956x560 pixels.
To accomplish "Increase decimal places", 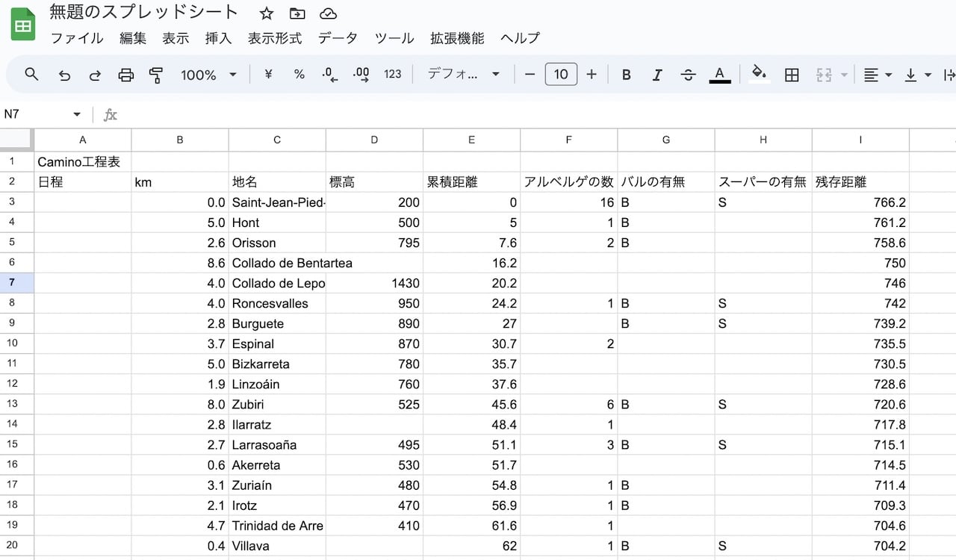I will pyautogui.click(x=361, y=74).
